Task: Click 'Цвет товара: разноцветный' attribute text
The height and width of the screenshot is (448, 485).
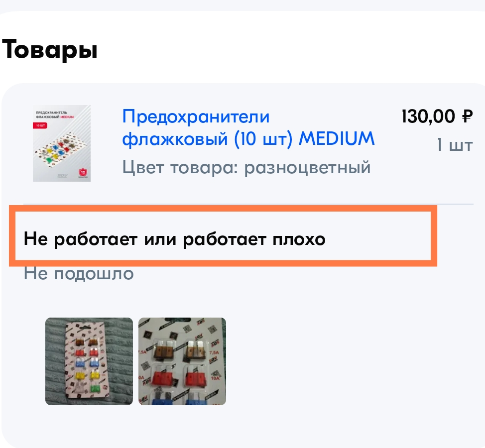Action: click(x=246, y=168)
